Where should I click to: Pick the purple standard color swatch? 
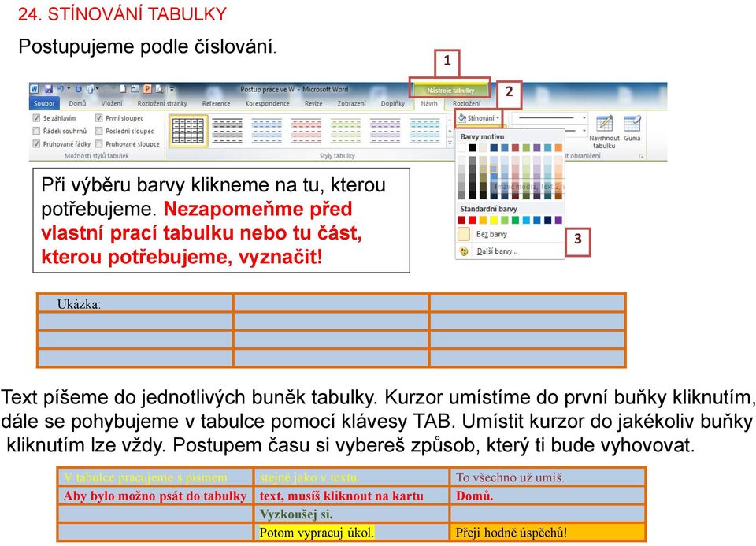558,220
